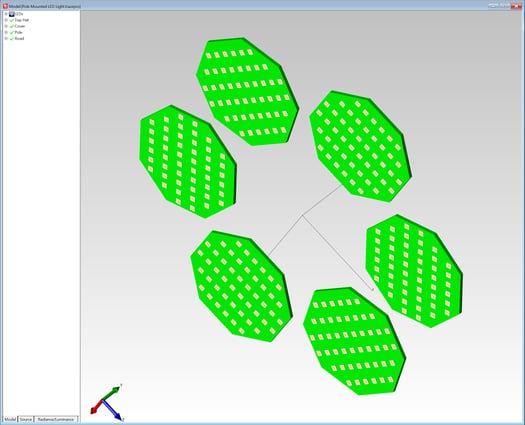Select the leftmost green LED panel
The image size is (525, 425).
pos(188,161)
